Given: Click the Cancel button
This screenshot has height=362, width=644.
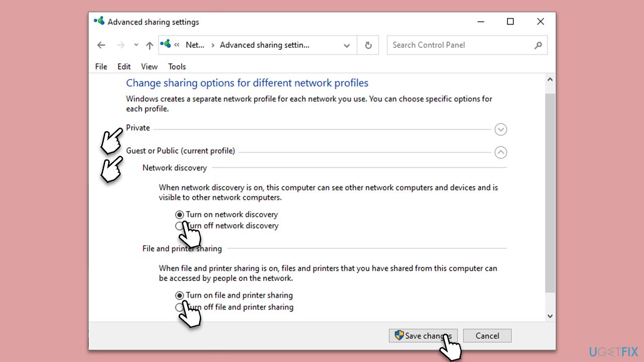Looking at the screenshot, I should (487, 335).
